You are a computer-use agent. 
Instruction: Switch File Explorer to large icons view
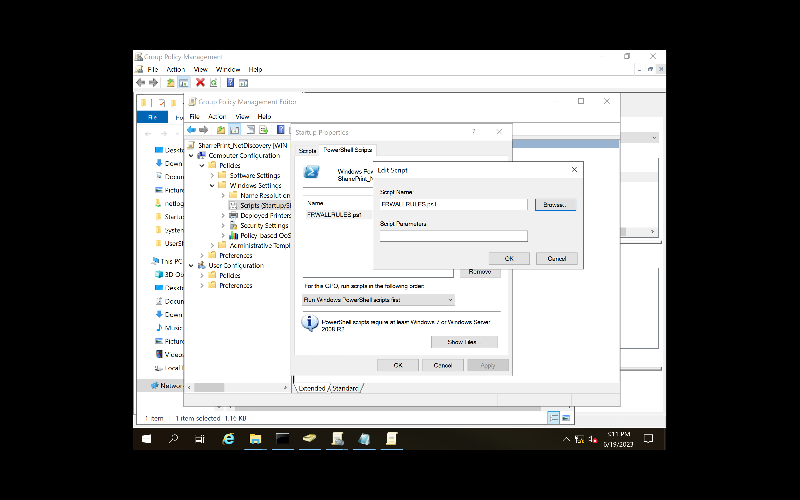[x=566, y=418]
